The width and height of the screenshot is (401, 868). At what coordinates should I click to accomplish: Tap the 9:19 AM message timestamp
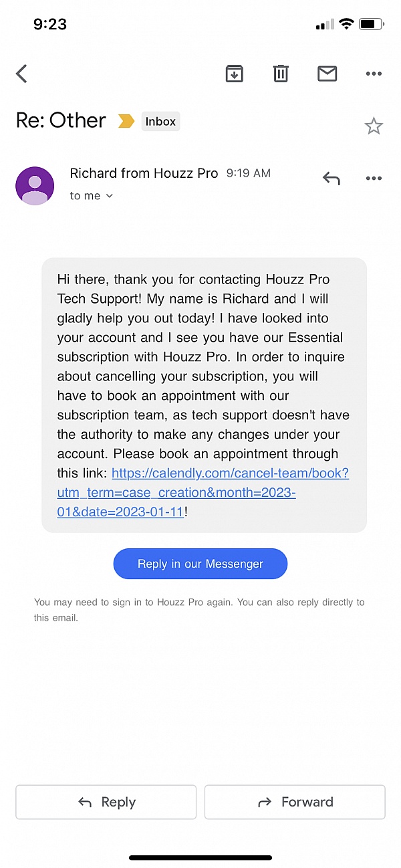(249, 173)
